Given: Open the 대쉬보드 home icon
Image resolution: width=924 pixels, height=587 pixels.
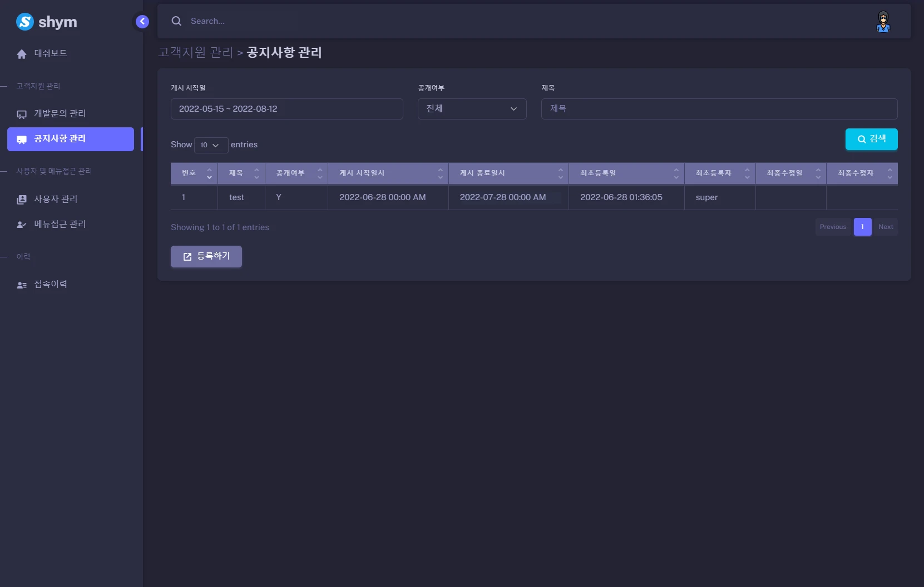Looking at the screenshot, I should pos(21,53).
